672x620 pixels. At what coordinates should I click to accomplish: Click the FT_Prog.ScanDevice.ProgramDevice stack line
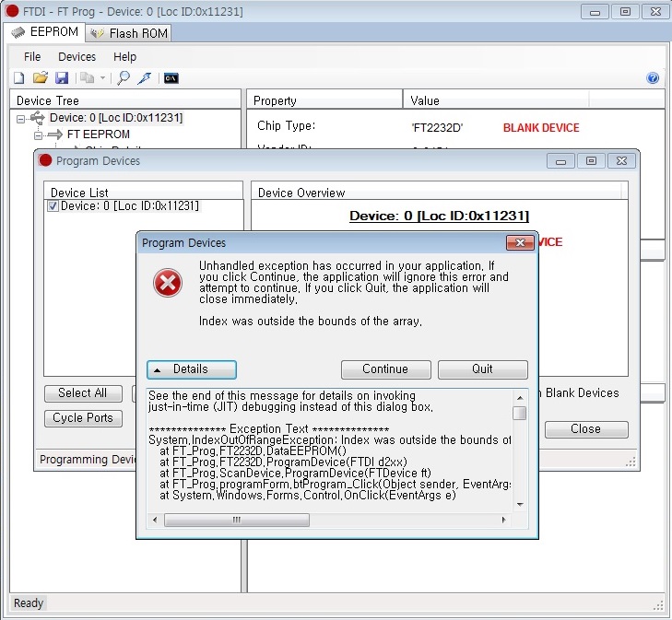pyautogui.click(x=295, y=474)
